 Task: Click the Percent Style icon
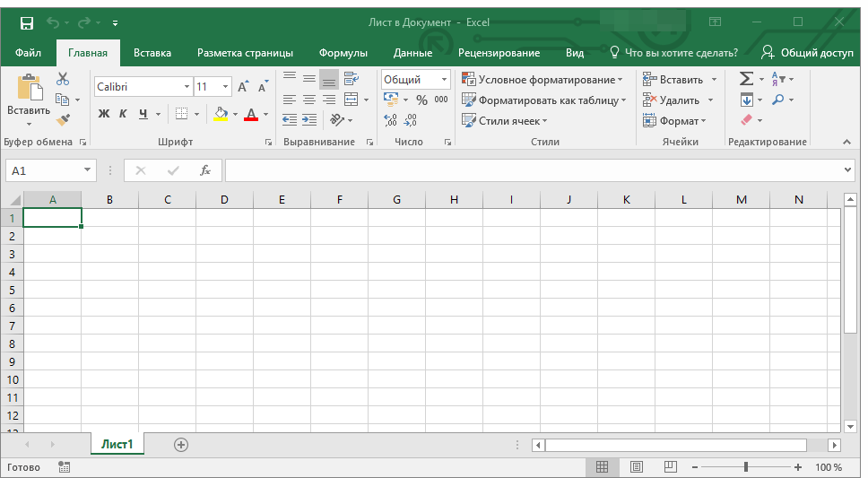click(x=421, y=100)
